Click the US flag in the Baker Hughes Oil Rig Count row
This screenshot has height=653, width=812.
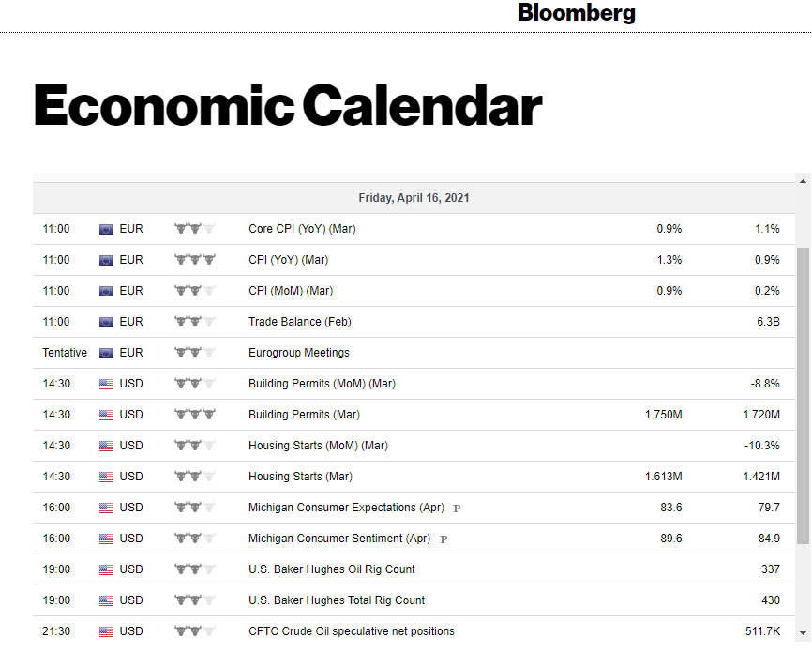(x=106, y=569)
